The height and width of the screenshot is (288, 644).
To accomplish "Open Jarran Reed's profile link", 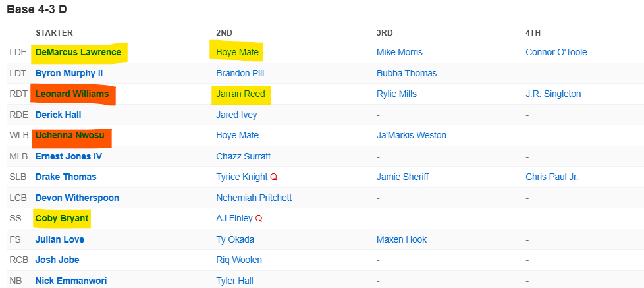I will pyautogui.click(x=240, y=94).
